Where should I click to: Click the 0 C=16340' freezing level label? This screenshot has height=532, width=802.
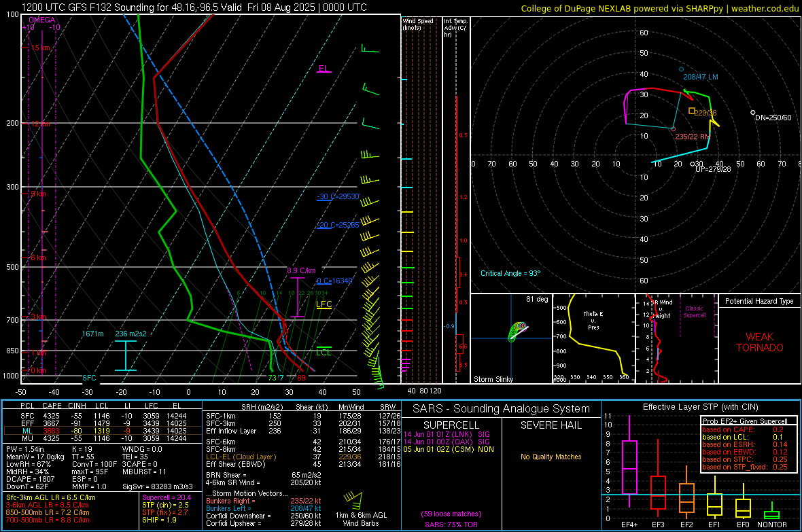tap(334, 281)
